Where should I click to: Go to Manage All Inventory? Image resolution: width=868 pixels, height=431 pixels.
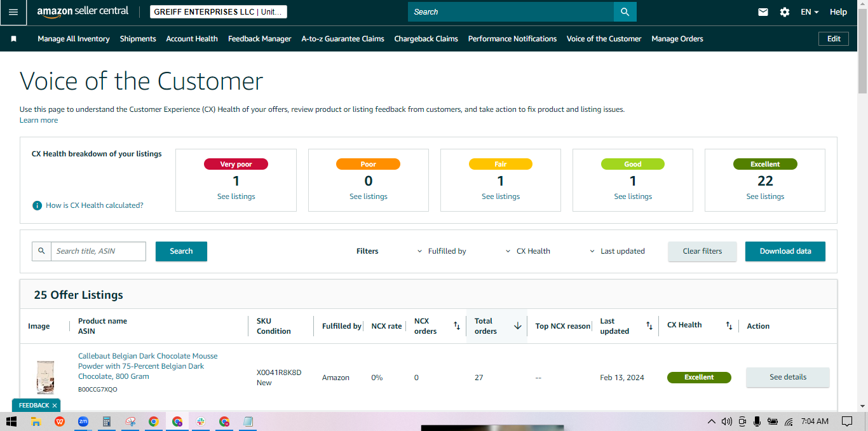(74, 39)
